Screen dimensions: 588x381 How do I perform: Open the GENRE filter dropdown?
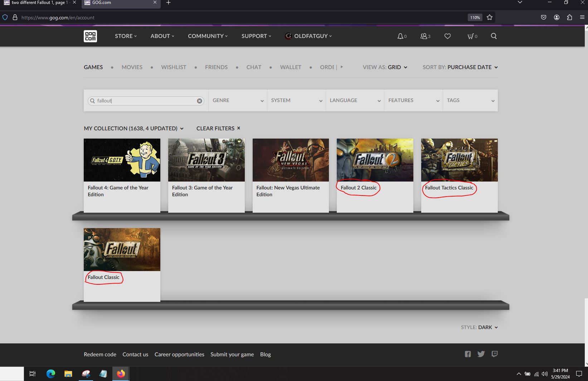click(238, 101)
